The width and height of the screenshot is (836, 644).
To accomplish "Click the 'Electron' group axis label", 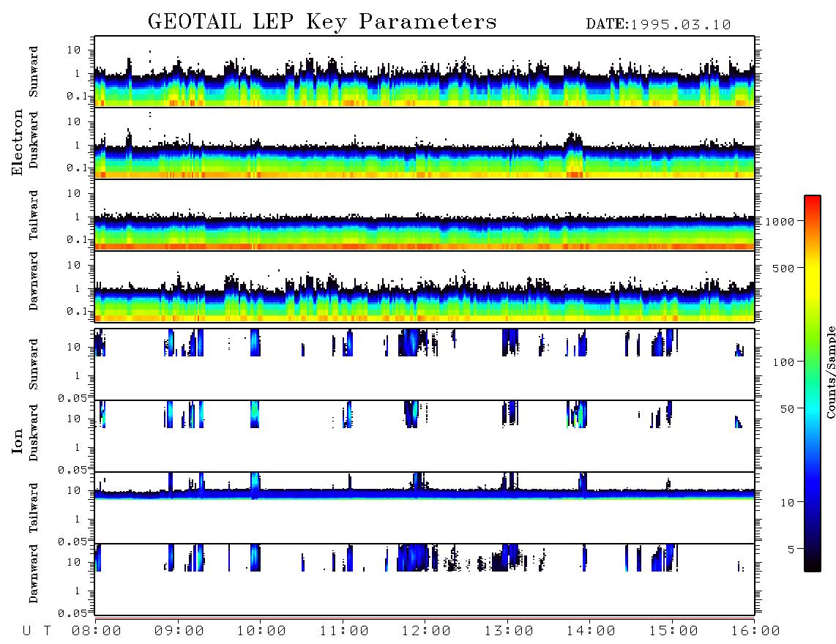I will pyautogui.click(x=18, y=143).
